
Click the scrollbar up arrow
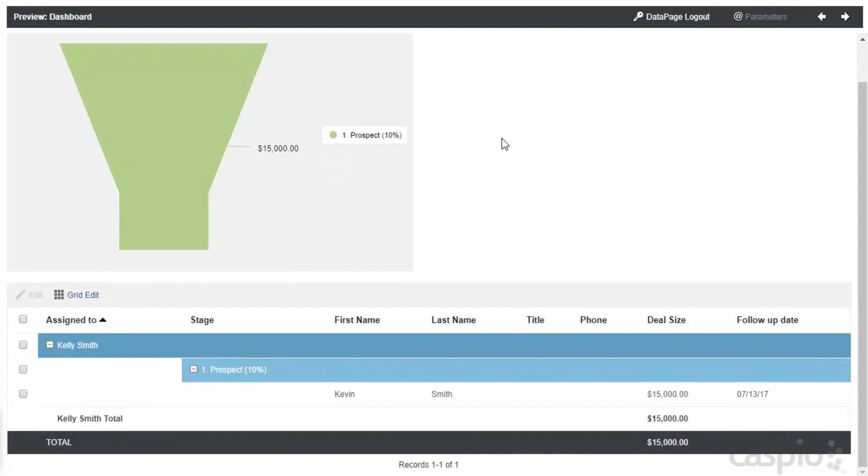862,40
